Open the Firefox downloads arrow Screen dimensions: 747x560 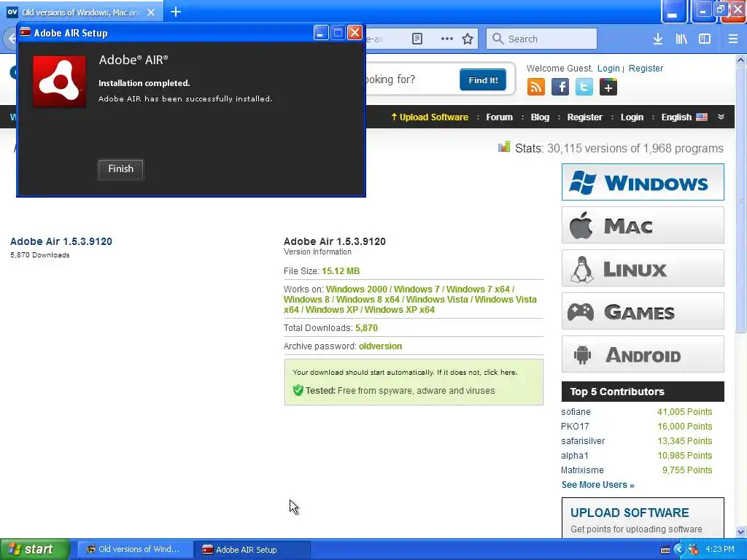658,39
